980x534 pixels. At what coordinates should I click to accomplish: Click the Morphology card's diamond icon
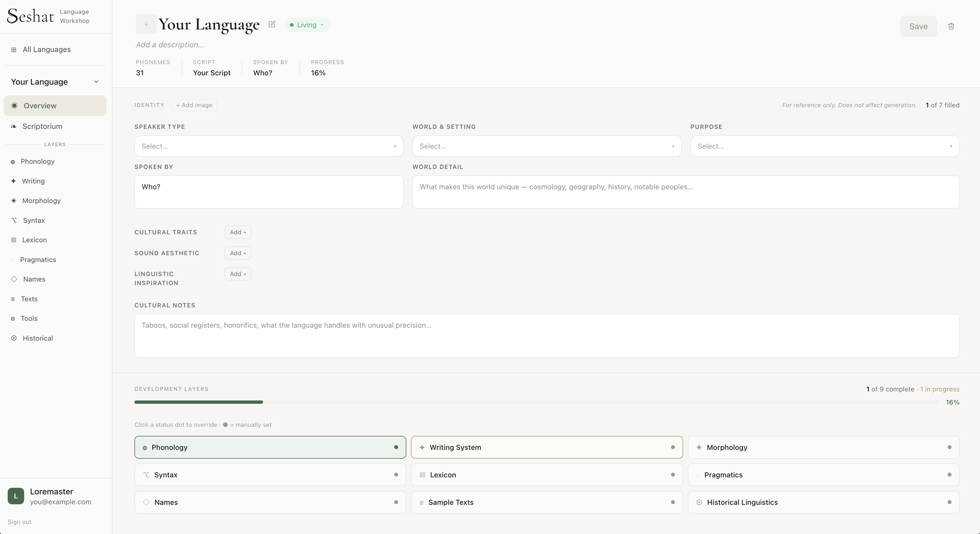coord(699,447)
